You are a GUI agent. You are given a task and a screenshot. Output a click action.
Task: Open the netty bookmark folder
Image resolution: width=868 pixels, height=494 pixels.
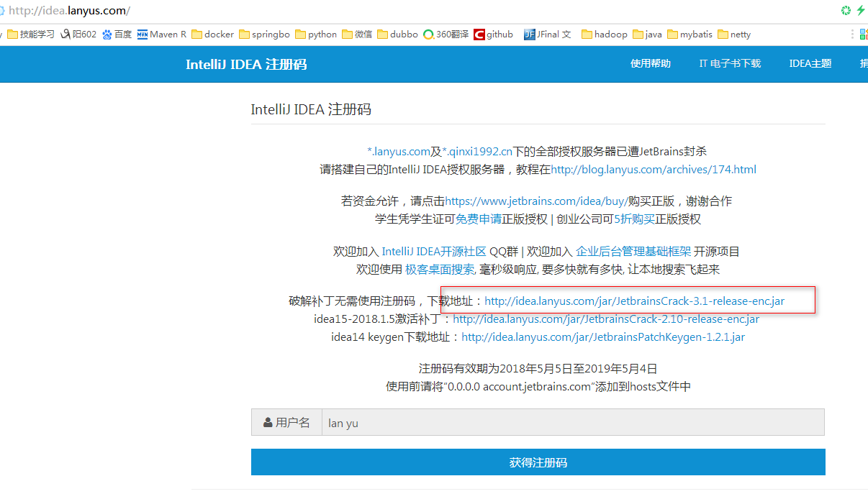734,34
